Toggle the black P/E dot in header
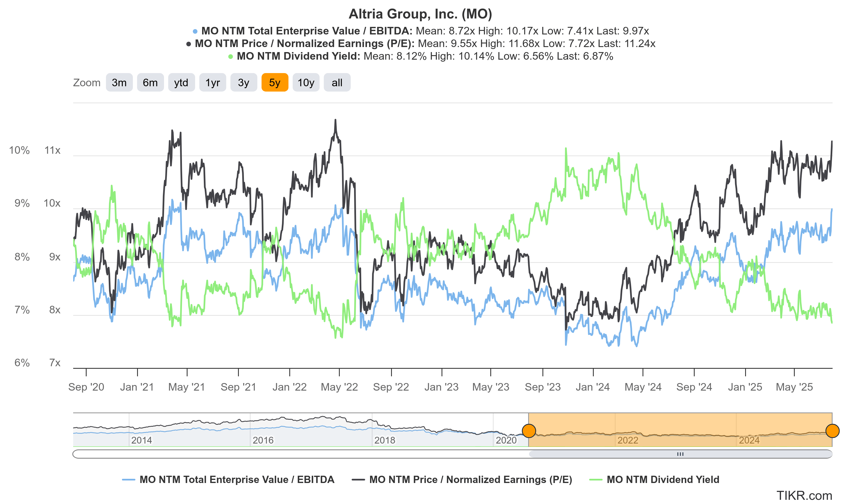Viewport: 841px width, 504px height. [188, 43]
